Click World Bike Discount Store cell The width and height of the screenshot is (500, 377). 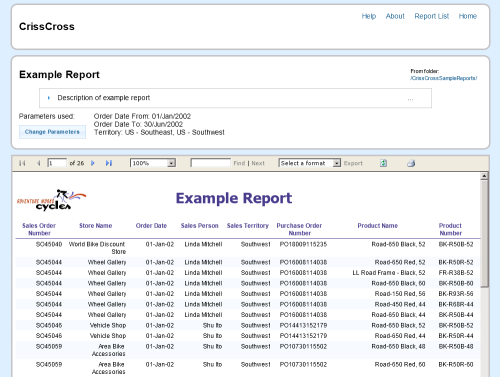pyautogui.click(x=97, y=248)
